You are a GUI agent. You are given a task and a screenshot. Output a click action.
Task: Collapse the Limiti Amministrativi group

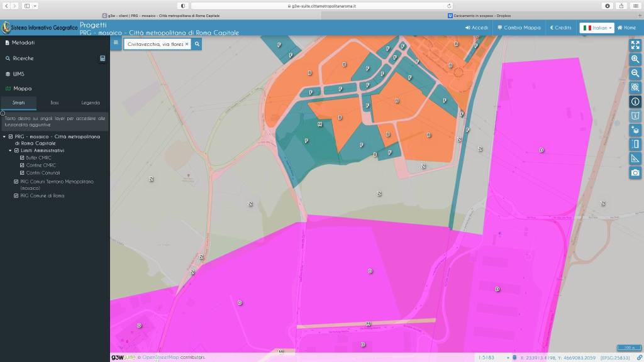11,151
